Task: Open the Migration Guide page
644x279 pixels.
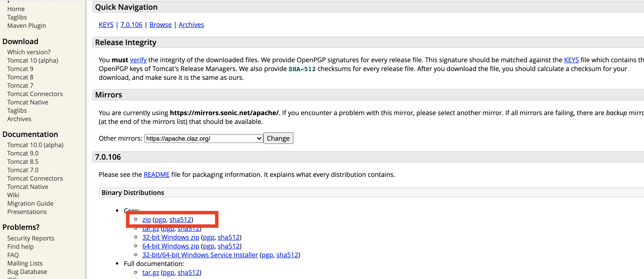Action: [x=30, y=203]
